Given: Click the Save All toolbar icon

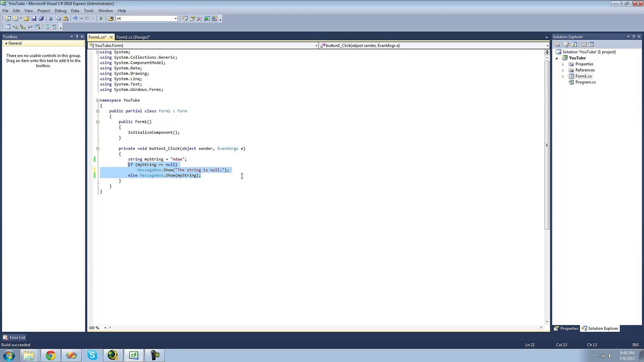Looking at the screenshot, I should pyautogui.click(x=41, y=19).
